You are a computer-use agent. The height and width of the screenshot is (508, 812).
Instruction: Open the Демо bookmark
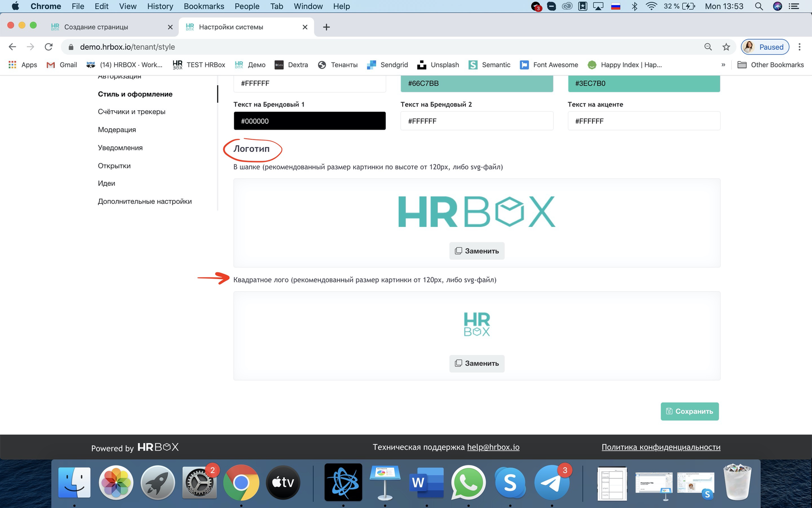pos(250,65)
